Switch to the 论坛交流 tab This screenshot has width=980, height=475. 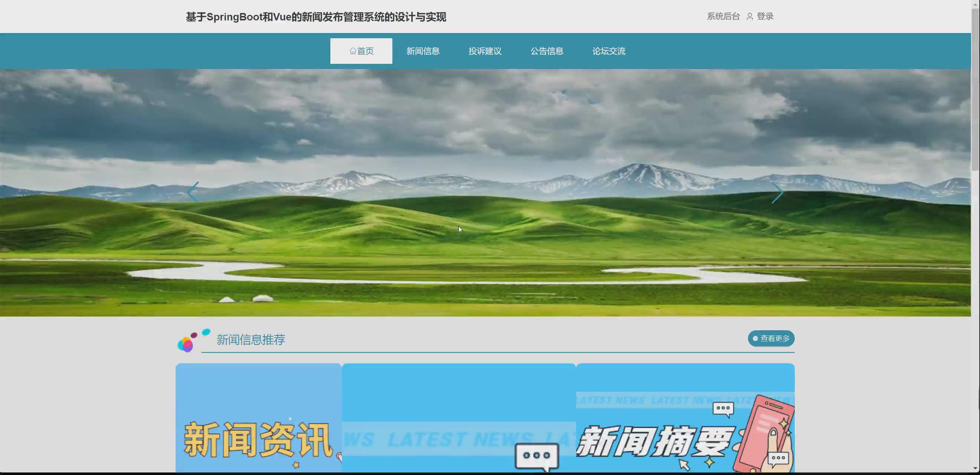(609, 50)
